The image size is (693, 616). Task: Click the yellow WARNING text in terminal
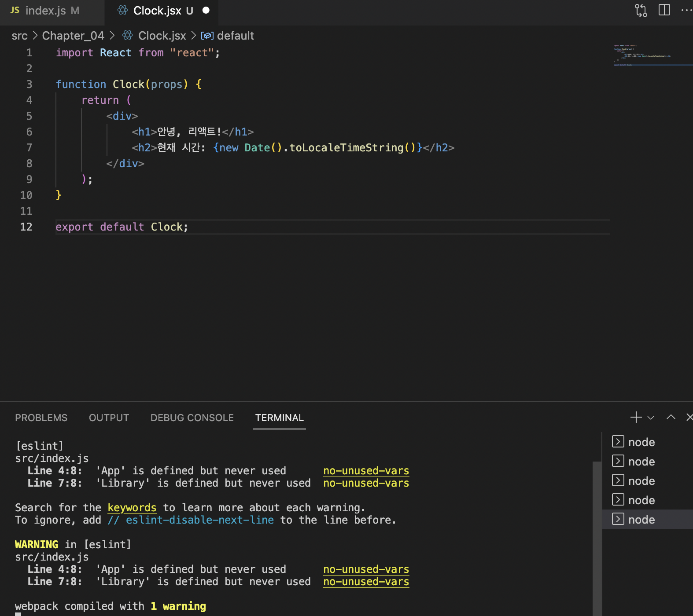click(37, 545)
